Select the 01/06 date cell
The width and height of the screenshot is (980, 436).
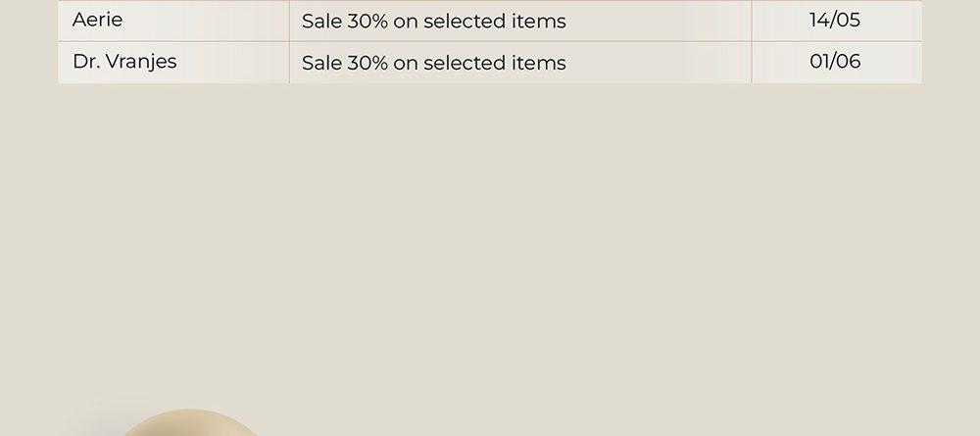point(836,63)
